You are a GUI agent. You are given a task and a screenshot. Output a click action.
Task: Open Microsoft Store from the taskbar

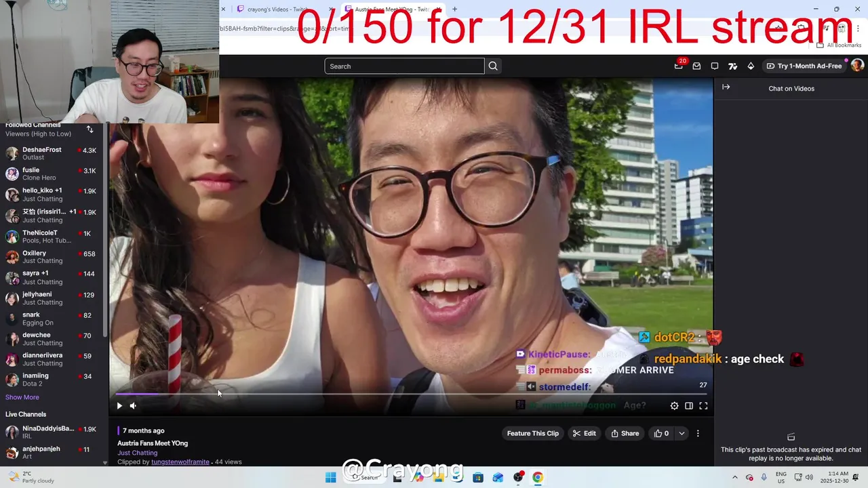[478, 477]
